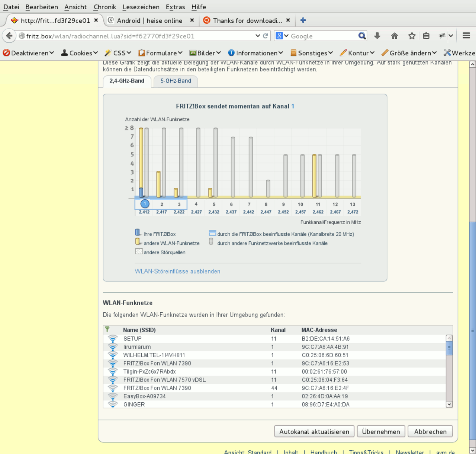Viewport: 476px width, 454px height.
Task: Click the andere Störquellen legend icon
Action: point(139,251)
